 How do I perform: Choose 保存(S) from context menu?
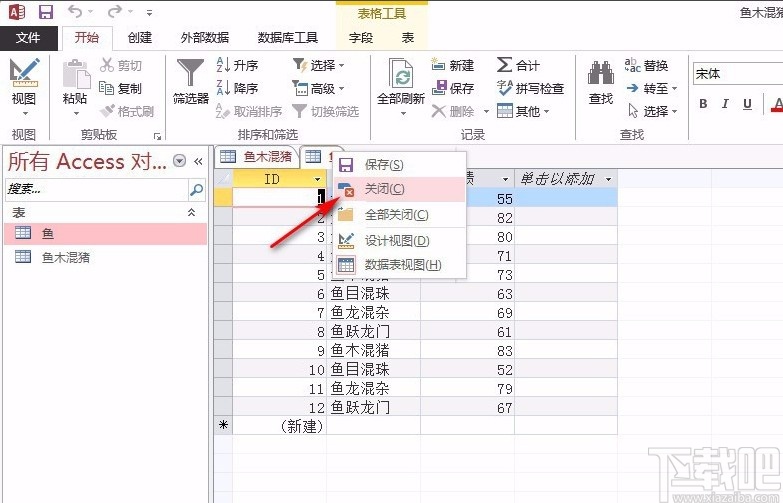pos(400,164)
